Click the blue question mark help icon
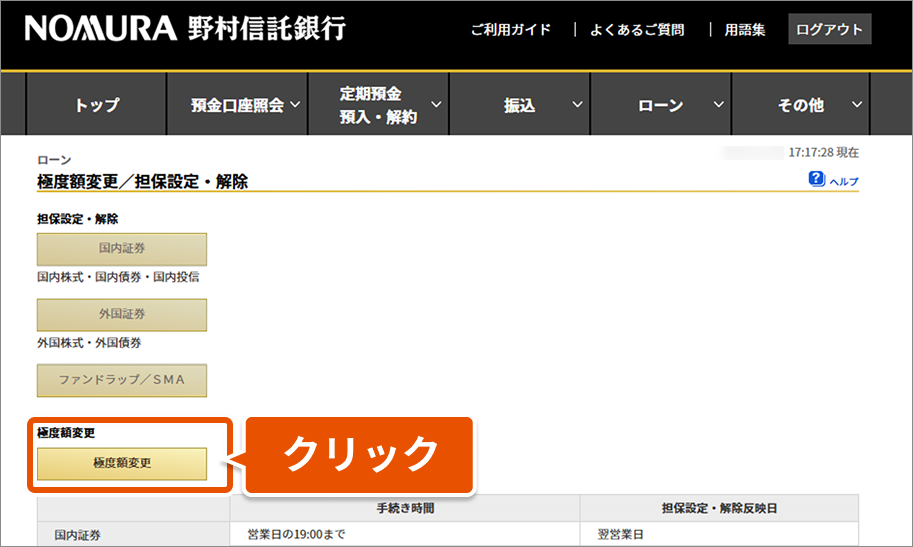The height and width of the screenshot is (547, 913). [x=816, y=179]
